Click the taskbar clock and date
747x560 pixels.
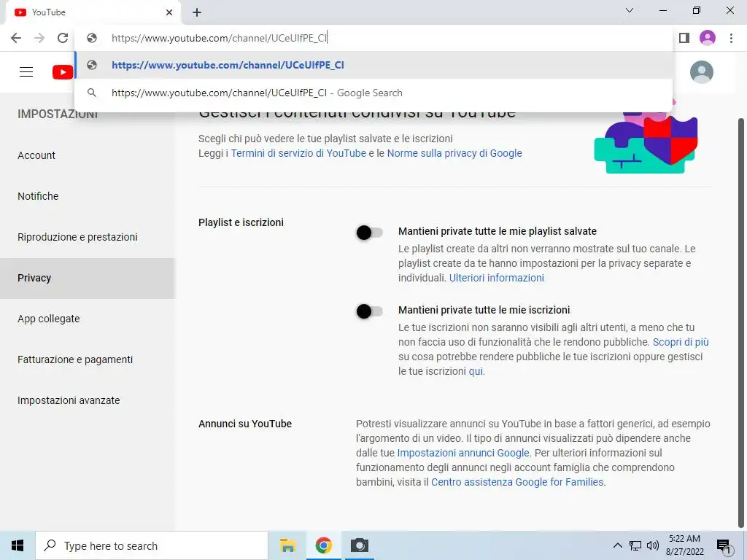(x=684, y=545)
